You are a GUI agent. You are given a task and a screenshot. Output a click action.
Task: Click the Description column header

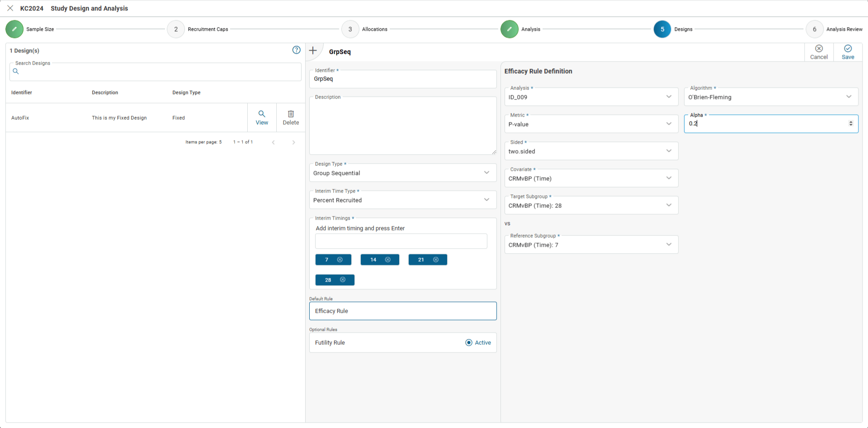coord(105,92)
